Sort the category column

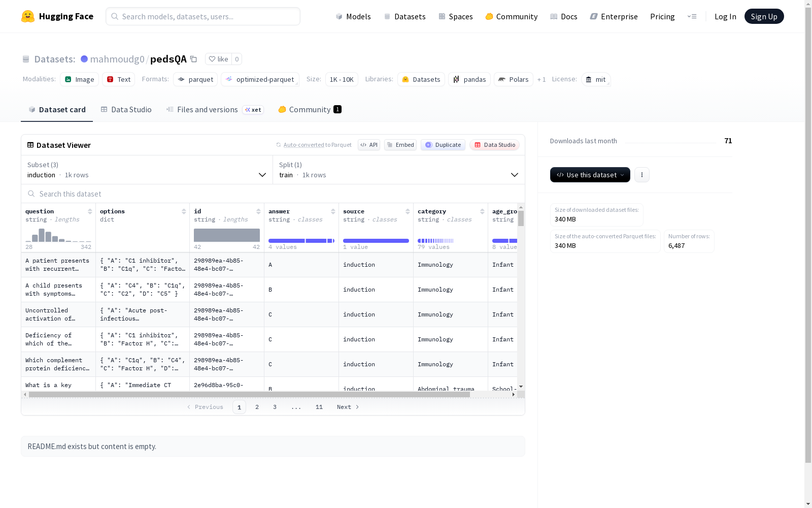point(482,211)
